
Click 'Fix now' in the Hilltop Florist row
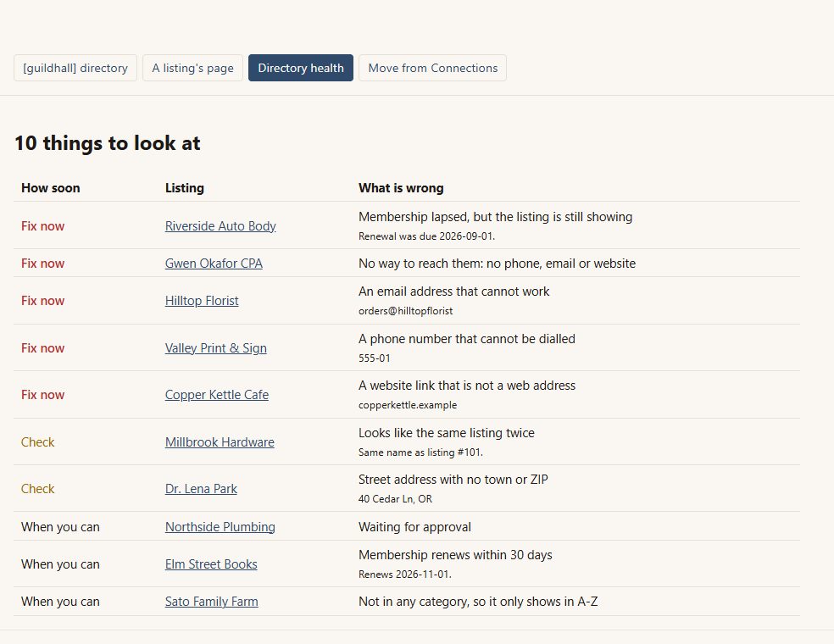coord(42,301)
